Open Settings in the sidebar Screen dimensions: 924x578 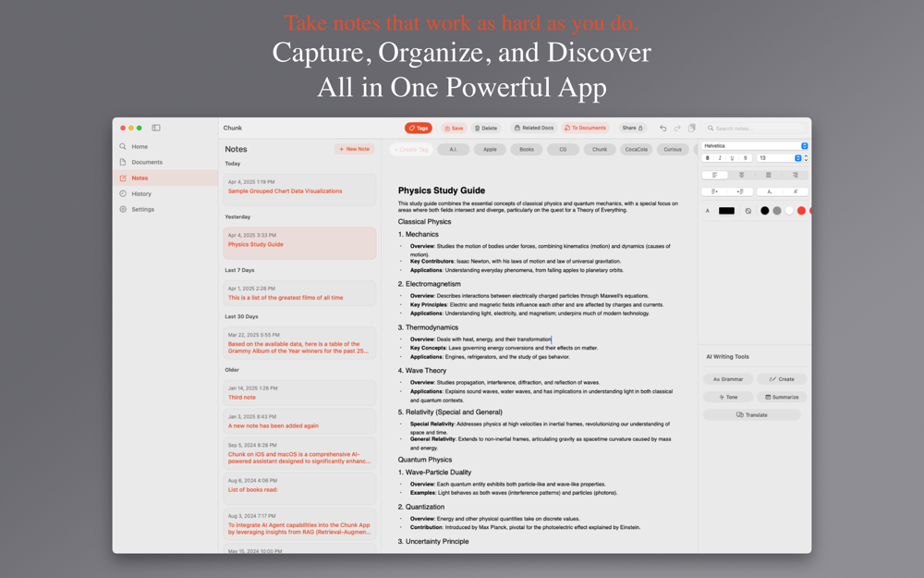[x=165, y=209]
